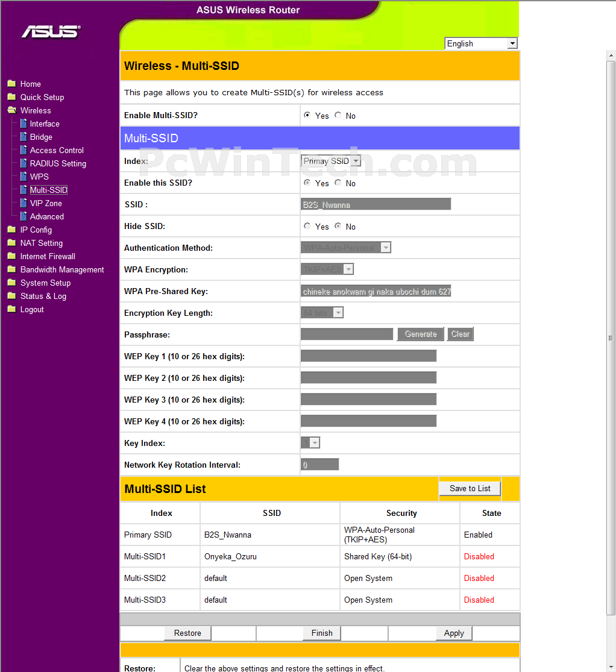
Task: Open the Authentication Method dropdown
Action: tap(346, 247)
